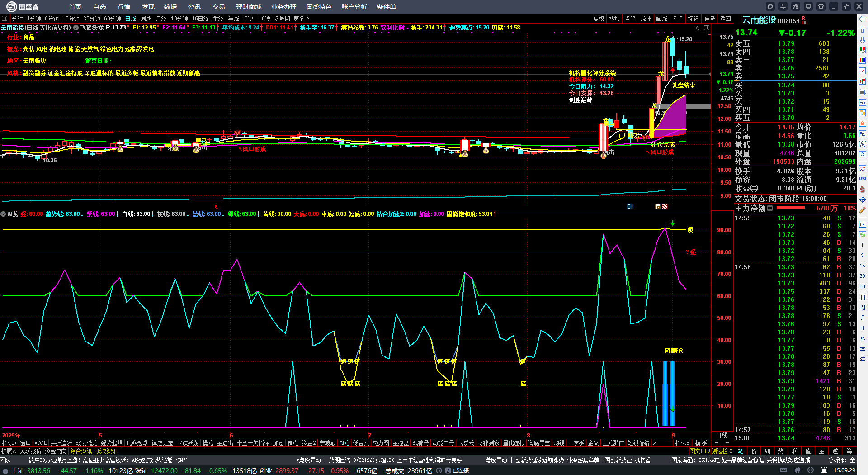Viewport: 868px width, 475px height.
Task: Collapse the 侧边栏 sidebar
Action: coord(722,451)
